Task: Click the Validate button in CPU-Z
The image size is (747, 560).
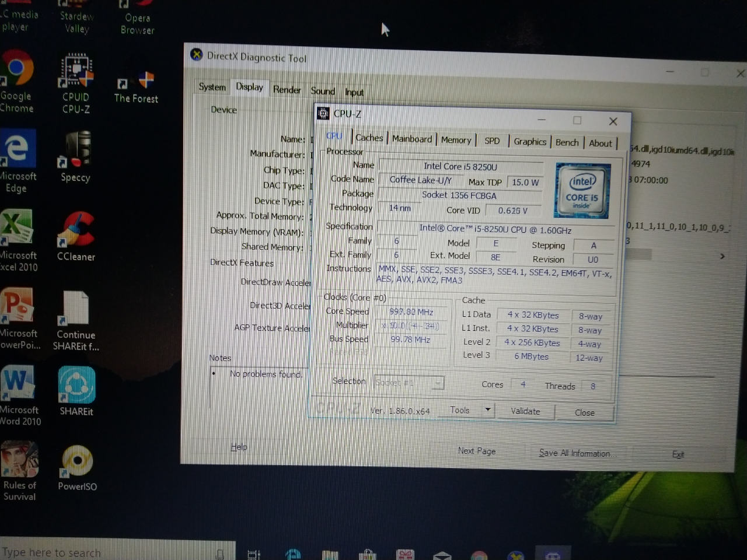Action: click(x=525, y=411)
